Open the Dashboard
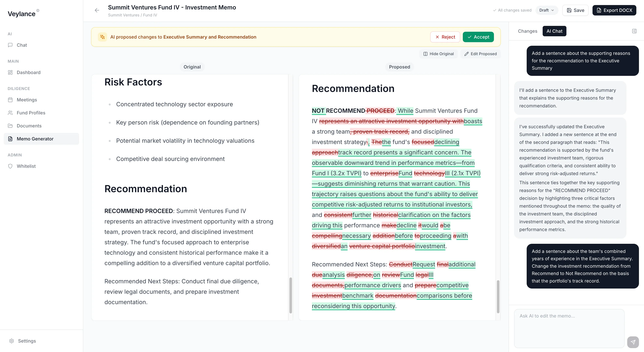The height and width of the screenshot is (352, 644). click(x=29, y=72)
